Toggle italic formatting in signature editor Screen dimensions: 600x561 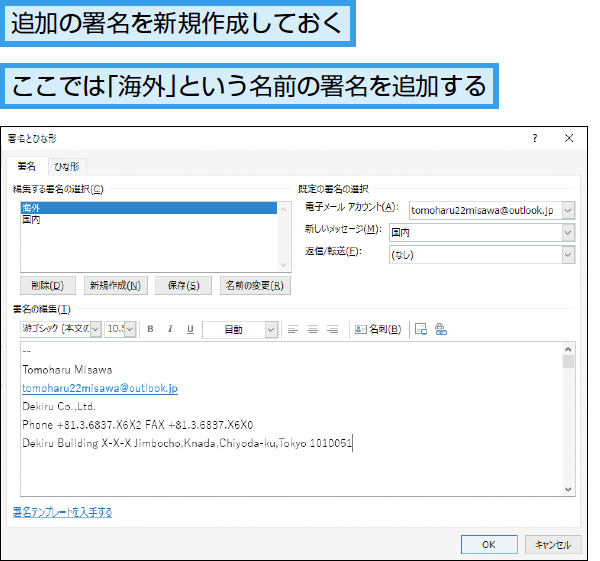tap(170, 329)
